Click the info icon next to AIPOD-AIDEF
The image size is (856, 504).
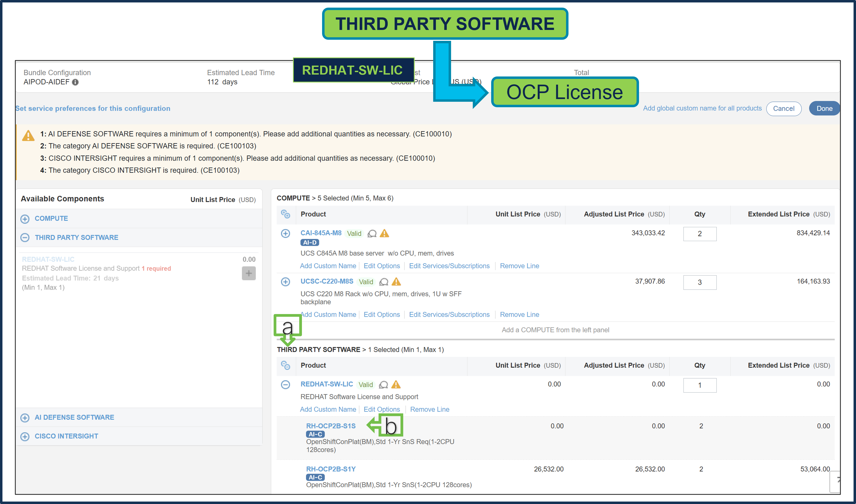[75, 82]
